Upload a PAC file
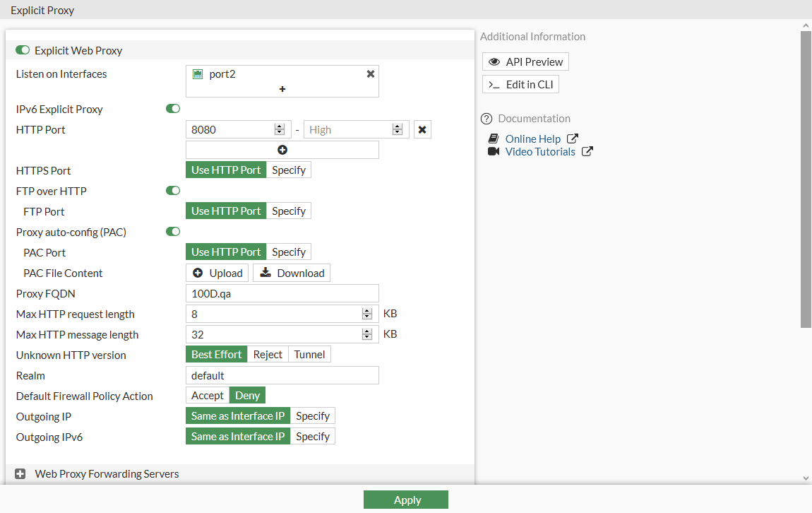 pos(217,272)
